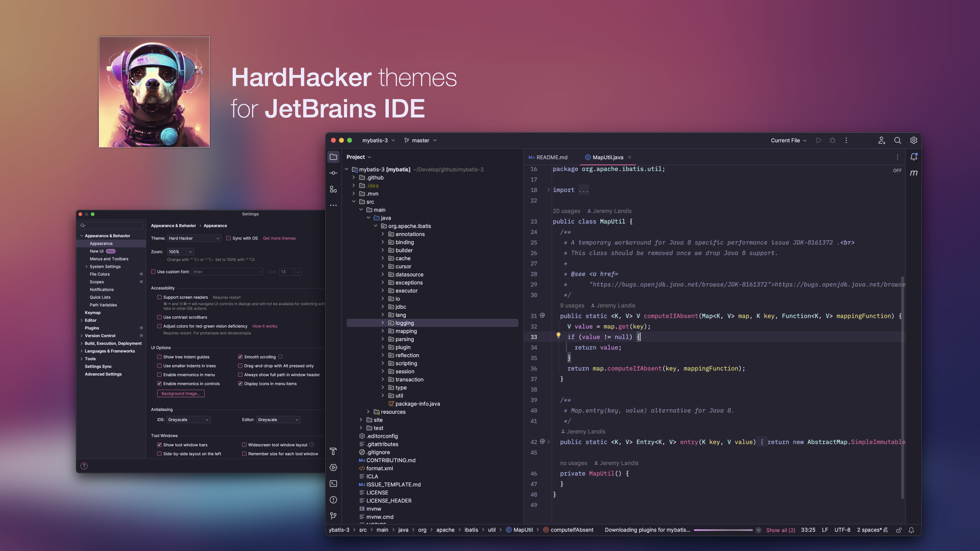The height and width of the screenshot is (551, 980).
Task: Expand the logging package folder
Action: tap(383, 323)
